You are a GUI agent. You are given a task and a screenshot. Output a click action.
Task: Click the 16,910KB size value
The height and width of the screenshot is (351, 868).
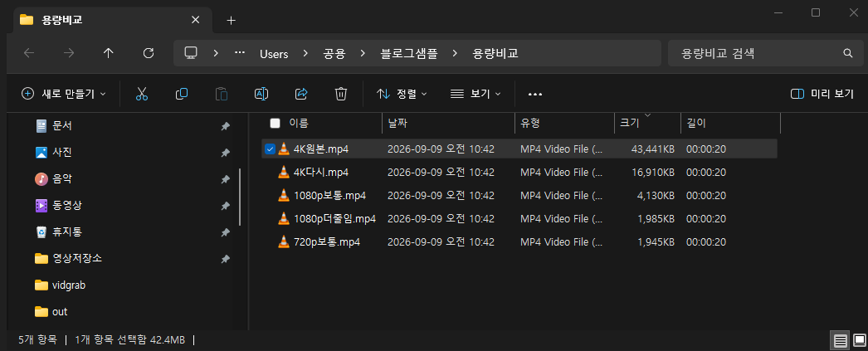(653, 172)
